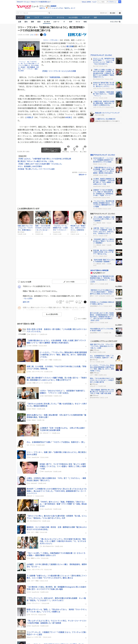
Task: Click the blue web search magnifier button
Action: tap(120, 2)
